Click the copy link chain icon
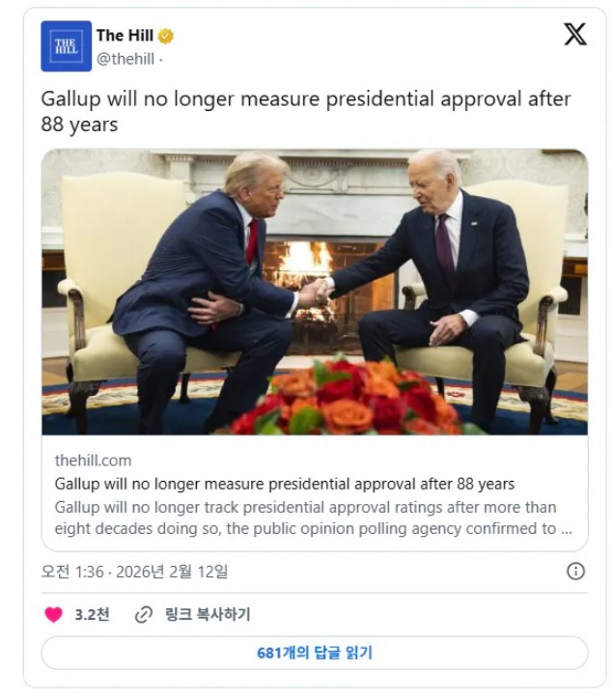 (x=144, y=615)
